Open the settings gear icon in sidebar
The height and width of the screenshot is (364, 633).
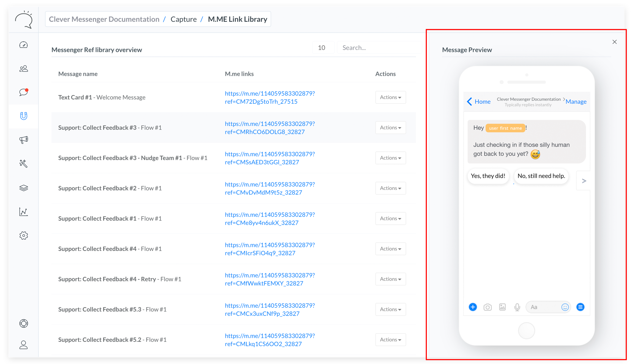(23, 236)
